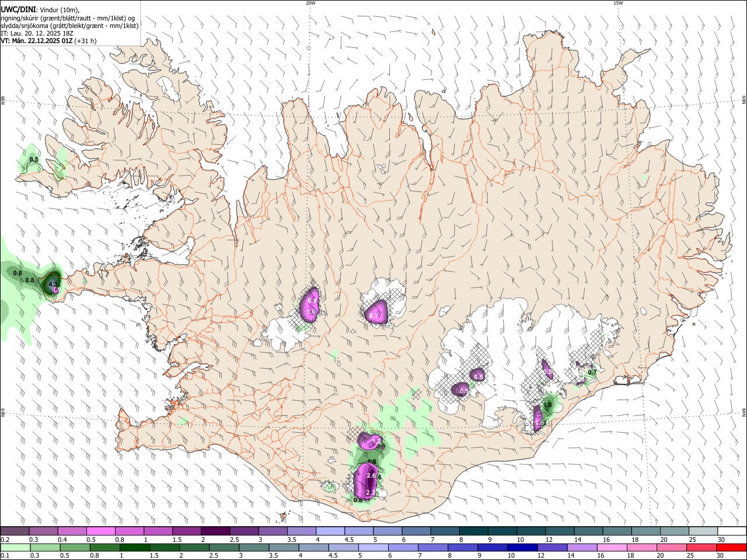This screenshot has width=747, height=560.
Task: Select the upper scale swatch starting at 1.5
Action: [187, 531]
